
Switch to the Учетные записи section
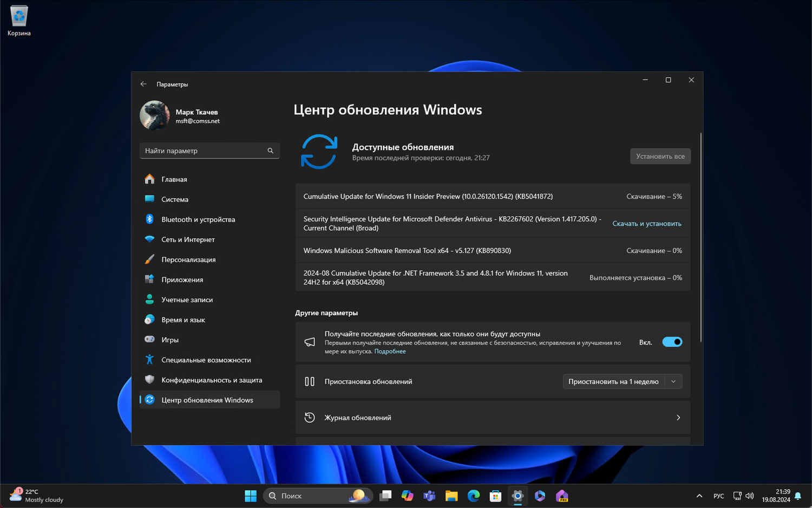pos(209,299)
